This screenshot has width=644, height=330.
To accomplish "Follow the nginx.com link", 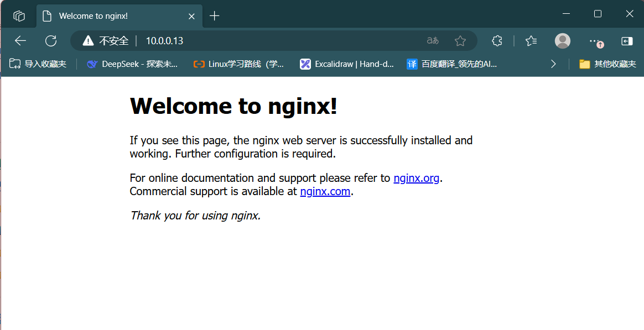I will point(325,191).
